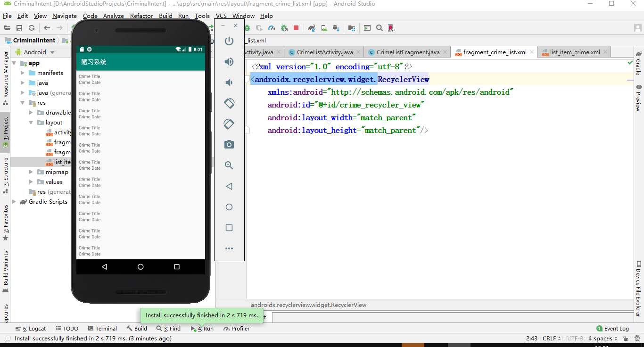Image resolution: width=644 pixels, height=347 pixels.
Task: Tap the phone's Recents navigation button
Action: 177,267
